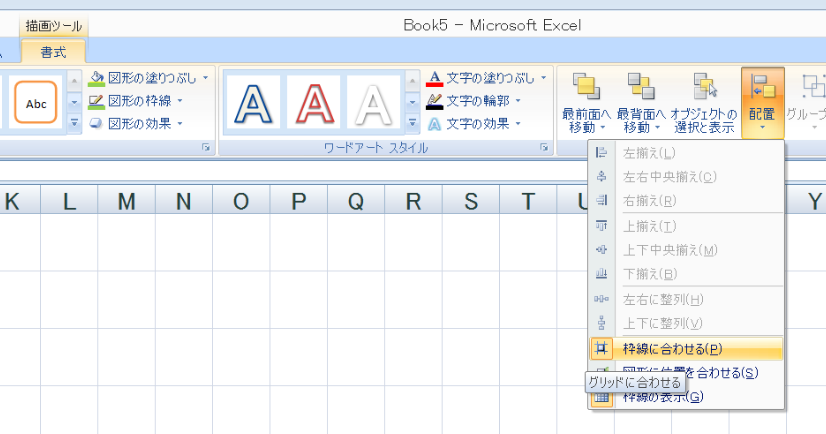
Task: Click the red-underlined A text fill icon
Action: [434, 78]
